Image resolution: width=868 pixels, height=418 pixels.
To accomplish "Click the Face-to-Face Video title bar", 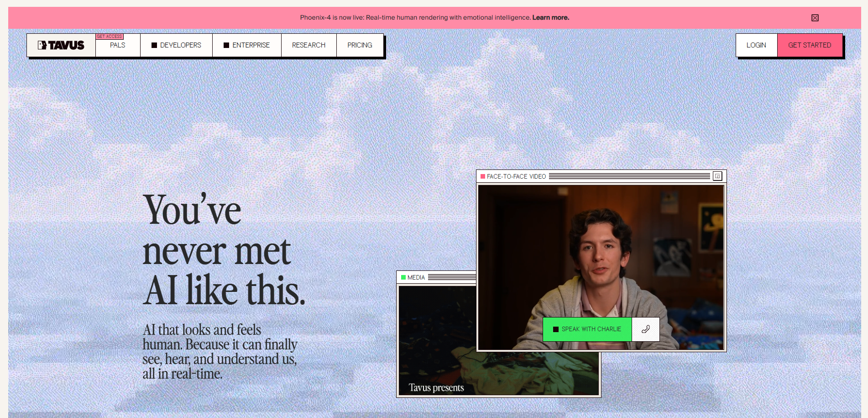I will click(629, 176).
